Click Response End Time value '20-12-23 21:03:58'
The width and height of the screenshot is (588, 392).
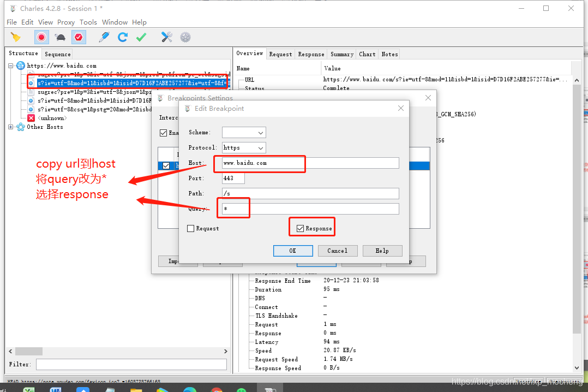point(351,280)
